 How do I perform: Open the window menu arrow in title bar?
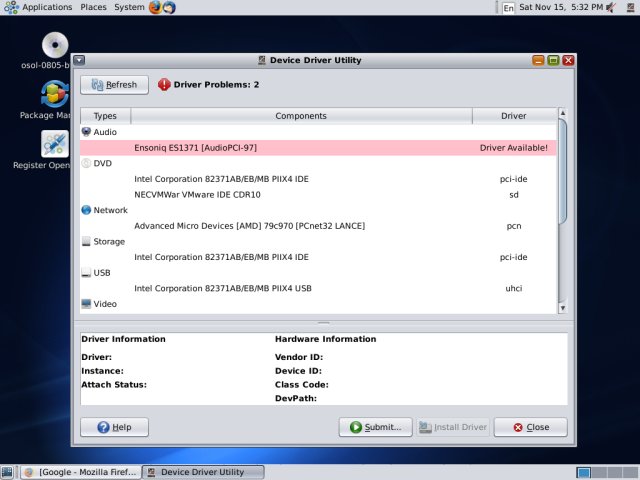(80, 61)
